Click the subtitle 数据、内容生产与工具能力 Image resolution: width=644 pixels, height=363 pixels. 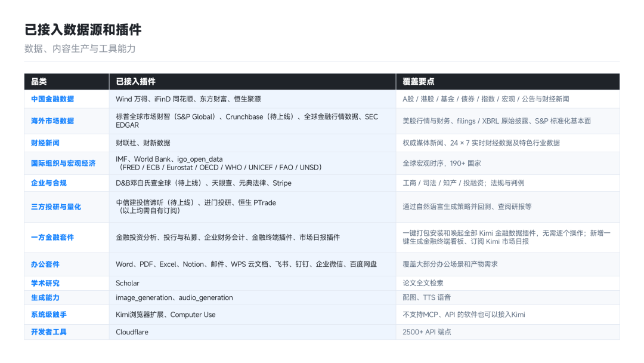click(x=80, y=48)
